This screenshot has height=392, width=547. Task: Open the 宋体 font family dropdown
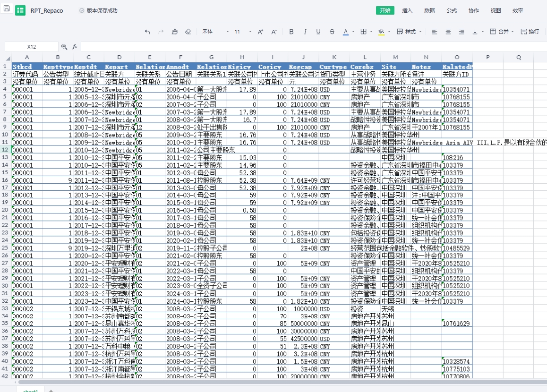pyautogui.click(x=215, y=32)
